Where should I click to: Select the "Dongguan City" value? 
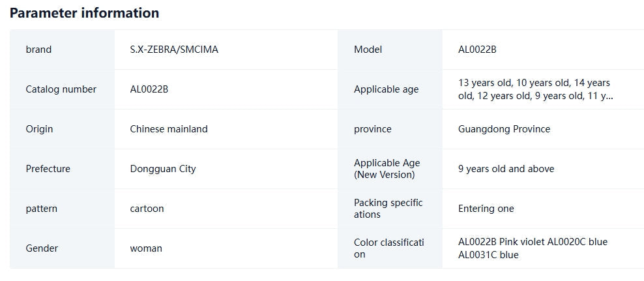click(163, 169)
